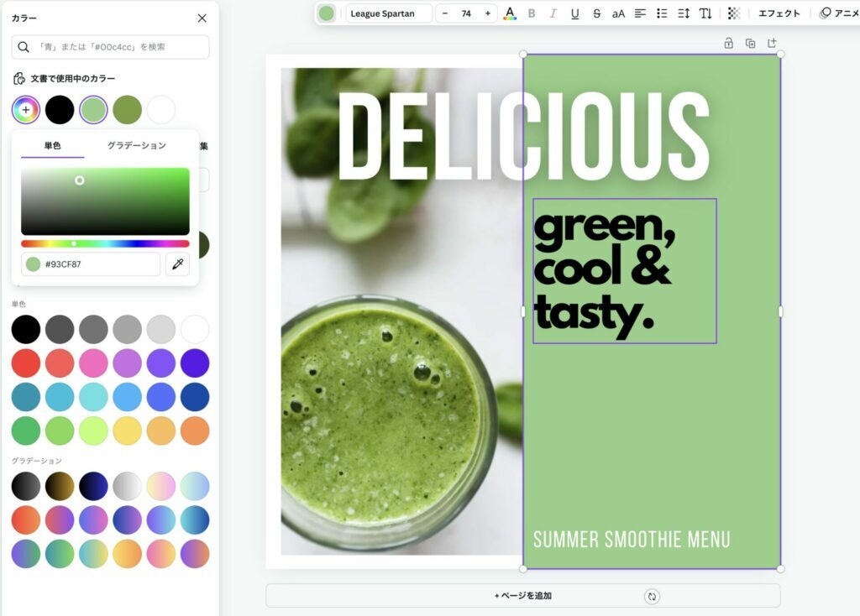This screenshot has width=860, height=616.
Task: Click the text alignment icon
Action: pos(641,13)
